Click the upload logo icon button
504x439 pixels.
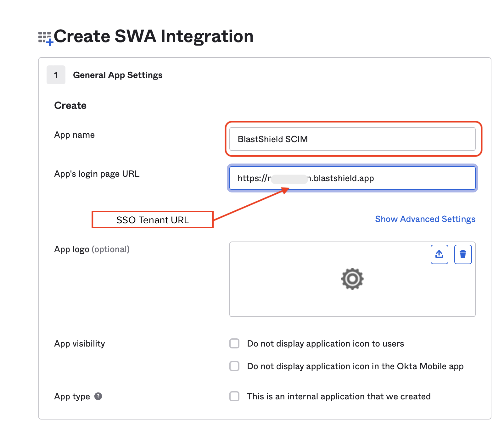[x=439, y=254]
